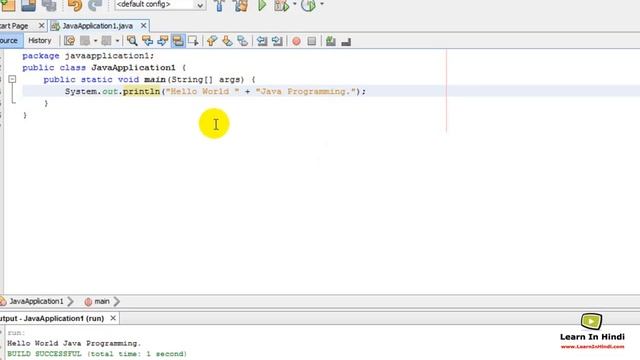Click the Hello World Java Programming output line
640x360 pixels.
pos(74,343)
